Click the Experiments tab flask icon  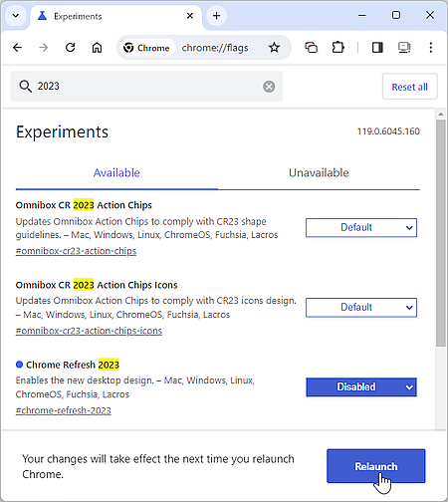point(42,16)
